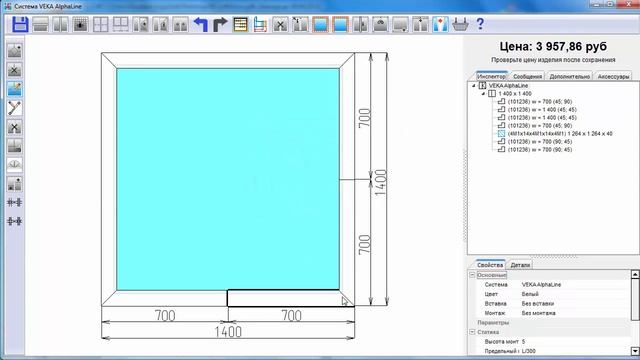This screenshot has width=640, height=360.
Task: Click the Высота монт value 5
Action: (523, 342)
